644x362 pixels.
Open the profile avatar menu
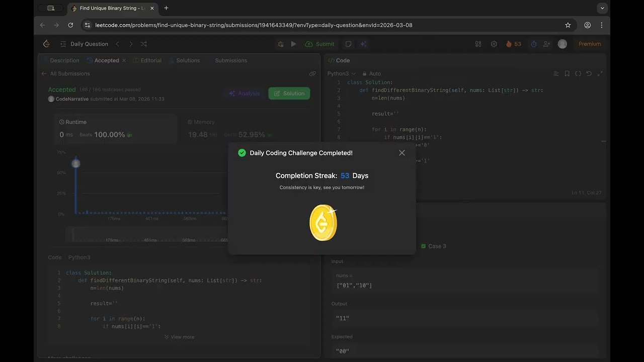[562, 44]
